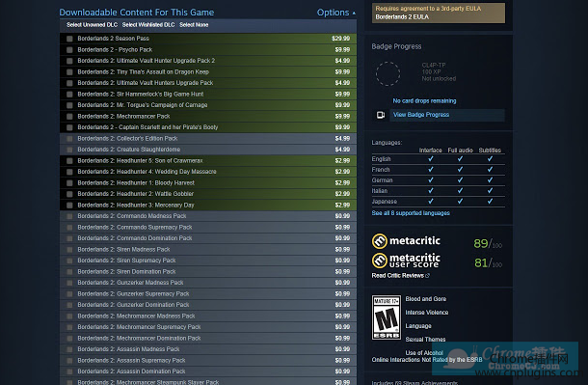Open Assassin Madness Pack entry
Screen dimensions: 588x385
(x=208, y=349)
